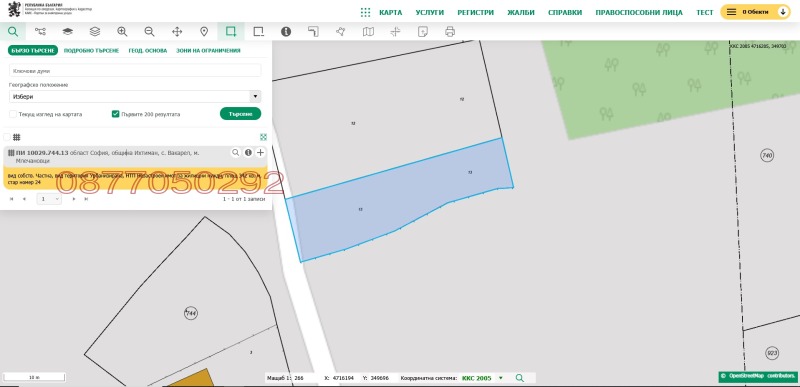Viewport: 800px width, 387px height.
Task: Click the 'Ключови думи' keyword input field
Action: [x=135, y=70]
